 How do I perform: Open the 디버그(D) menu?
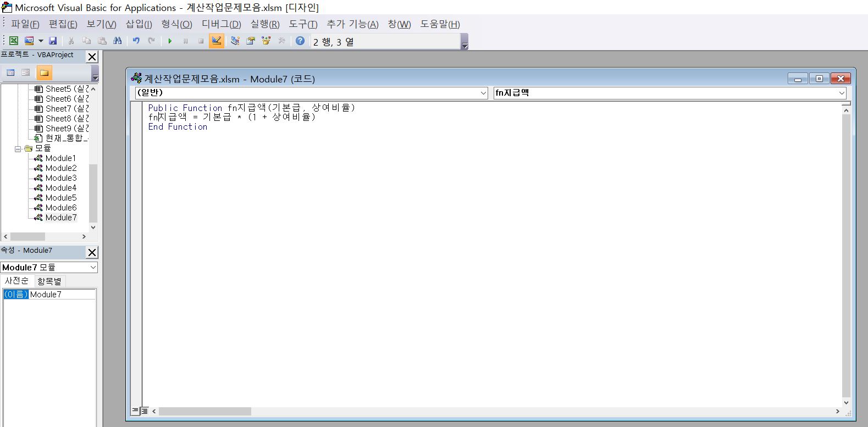click(221, 24)
